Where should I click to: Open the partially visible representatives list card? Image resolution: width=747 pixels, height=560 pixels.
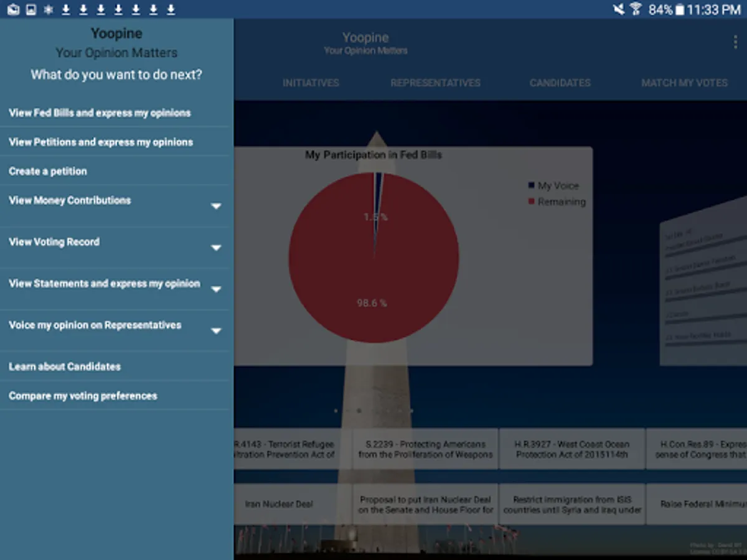click(703, 280)
